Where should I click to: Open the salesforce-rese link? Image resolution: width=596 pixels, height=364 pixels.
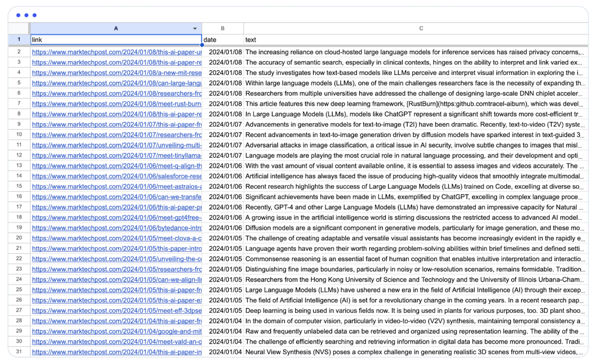click(117, 176)
